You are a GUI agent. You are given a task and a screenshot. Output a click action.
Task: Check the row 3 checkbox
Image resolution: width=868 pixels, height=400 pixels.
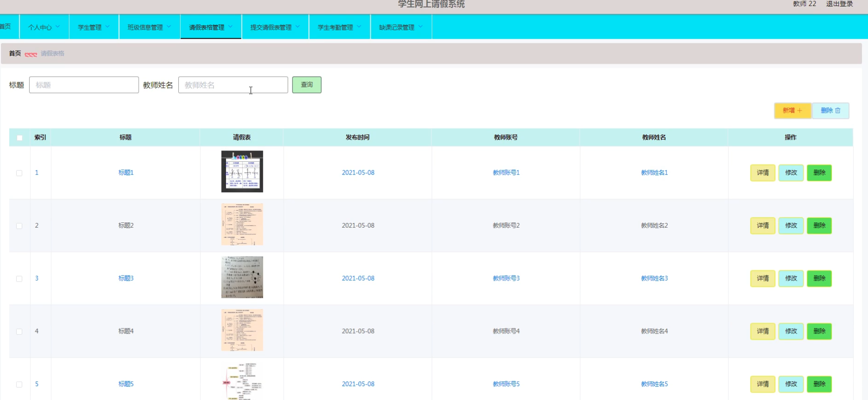click(19, 279)
